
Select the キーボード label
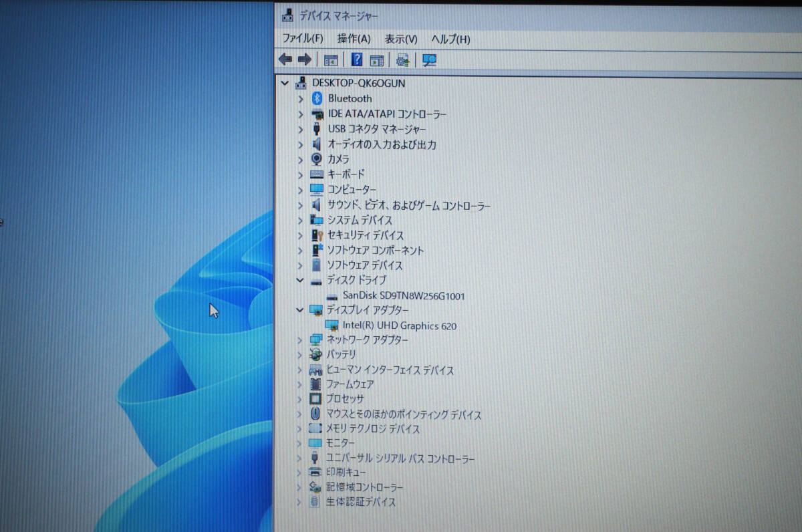[x=346, y=174]
